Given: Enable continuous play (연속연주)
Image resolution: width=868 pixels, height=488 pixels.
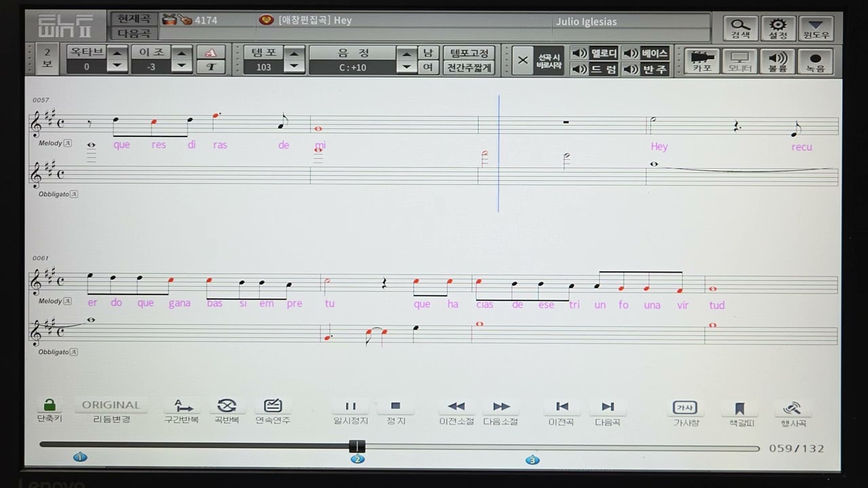Looking at the screenshot, I should click(273, 411).
